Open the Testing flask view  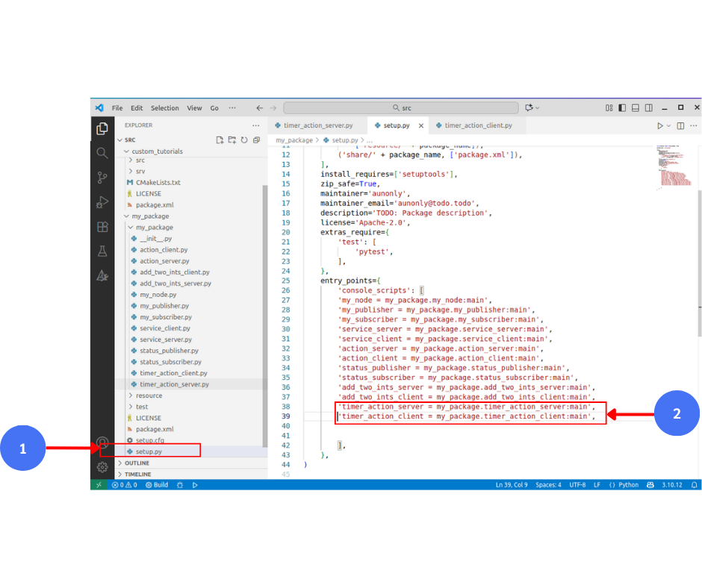(x=102, y=251)
